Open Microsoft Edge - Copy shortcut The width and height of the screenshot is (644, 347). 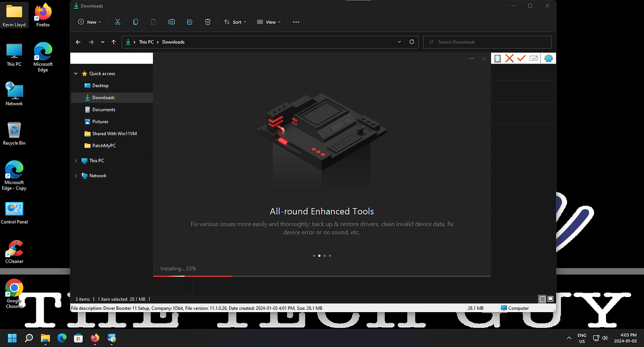pyautogui.click(x=14, y=175)
